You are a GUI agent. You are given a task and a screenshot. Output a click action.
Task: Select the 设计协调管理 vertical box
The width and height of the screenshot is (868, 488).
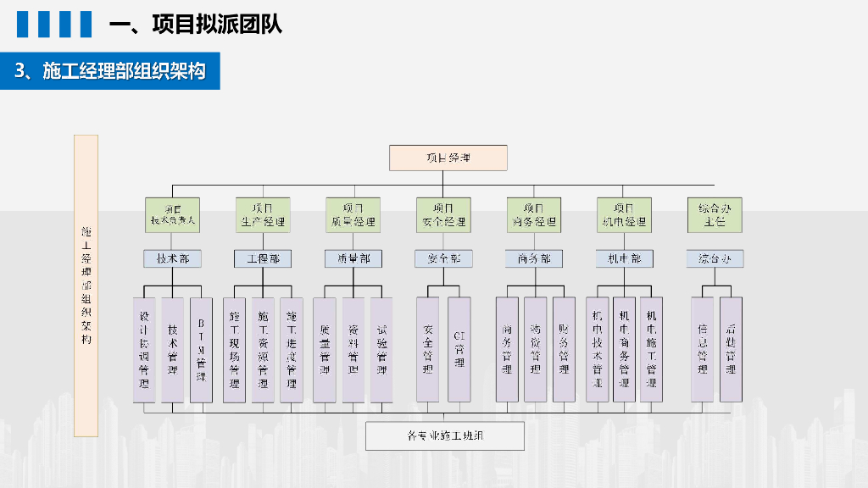pyautogui.click(x=144, y=350)
